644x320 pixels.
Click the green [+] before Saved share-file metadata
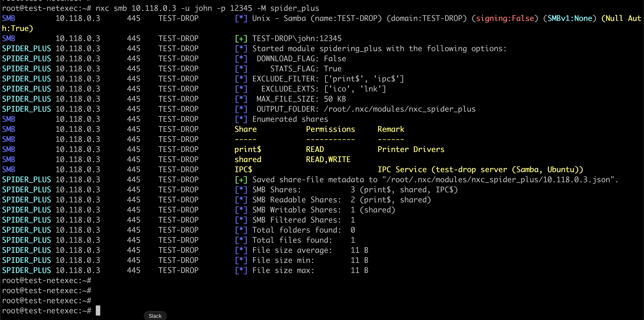(x=241, y=180)
